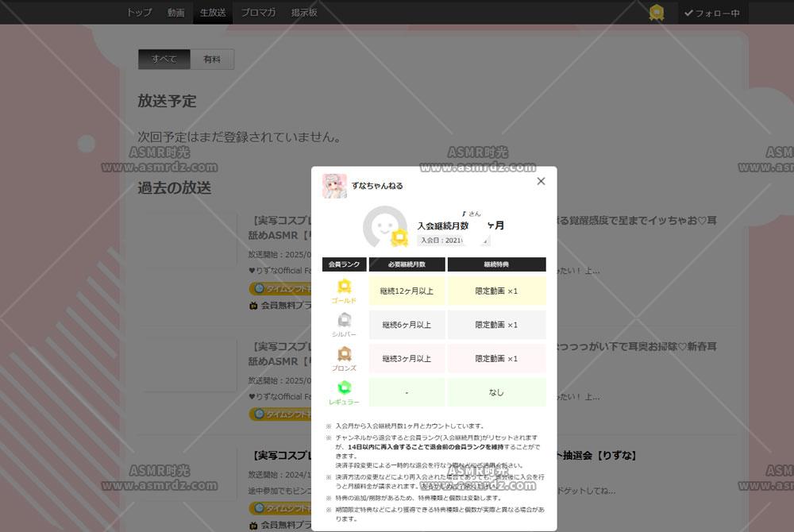Screen dimensions: 794x532
Task: Click the 継続6ヶ月以上 cell
Action: [407, 325]
